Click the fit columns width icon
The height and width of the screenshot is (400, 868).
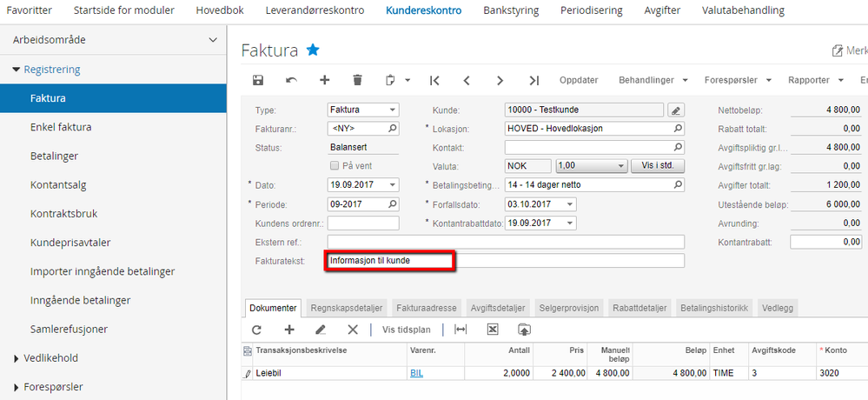[x=460, y=330]
